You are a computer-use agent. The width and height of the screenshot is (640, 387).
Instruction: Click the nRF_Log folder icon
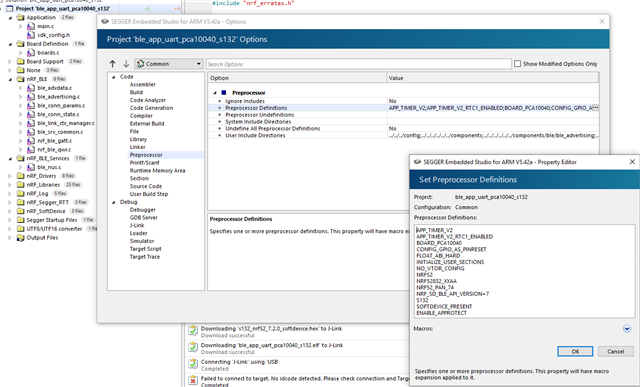coord(20,194)
